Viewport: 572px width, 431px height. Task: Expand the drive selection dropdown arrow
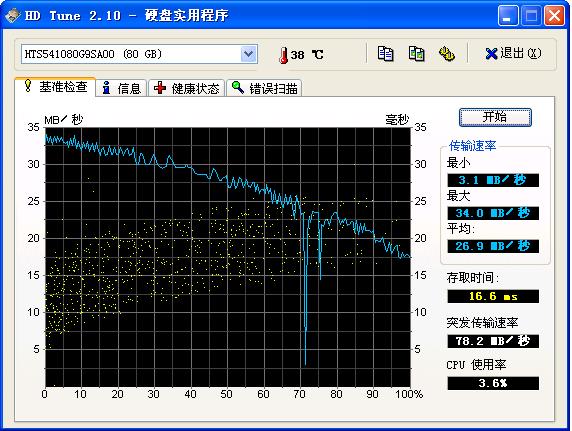tap(249, 54)
